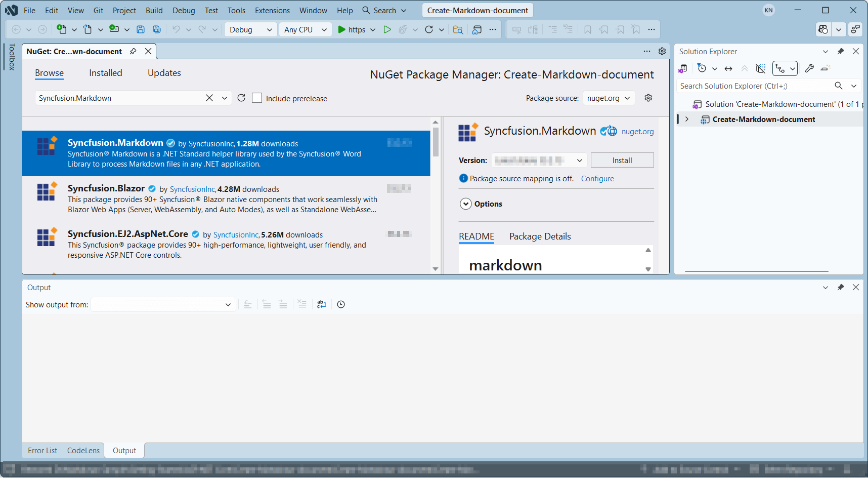Click the Configure package source mapping link
The image size is (868, 478).
click(597, 178)
